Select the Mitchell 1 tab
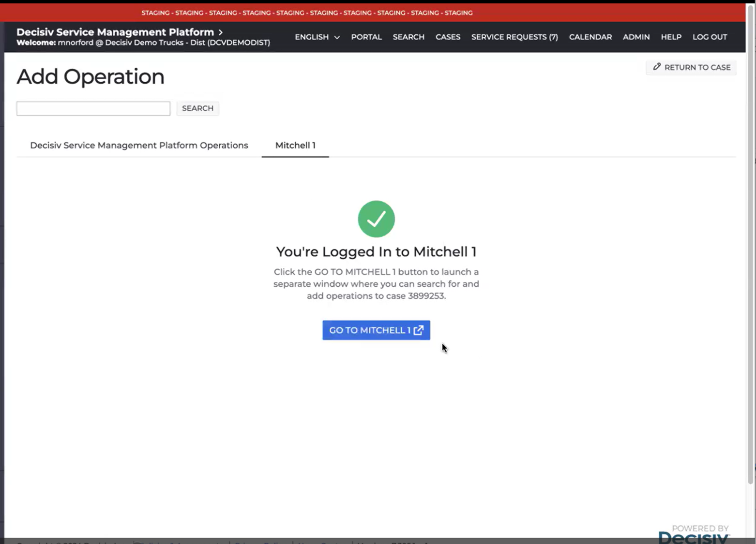This screenshot has width=756, height=544. [295, 145]
